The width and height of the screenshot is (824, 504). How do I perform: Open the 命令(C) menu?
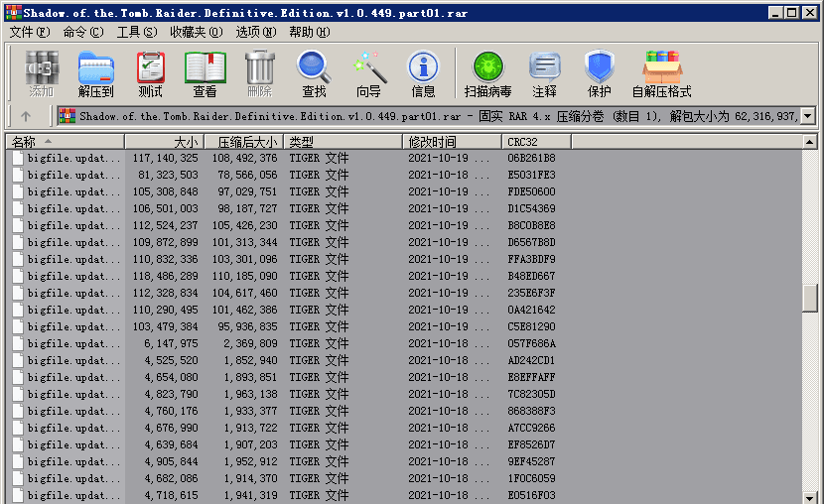83,32
